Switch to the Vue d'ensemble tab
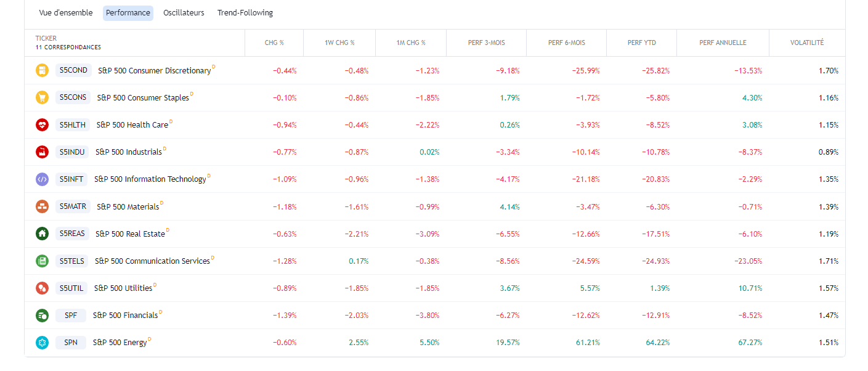The width and height of the screenshot is (868, 371). (66, 13)
